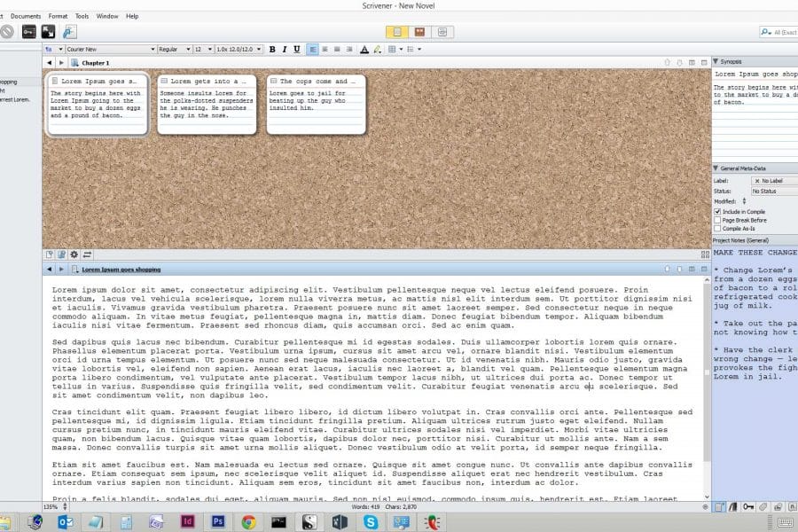
Task: Click the corkboard grid arrangement icon
Action: (x=705, y=254)
